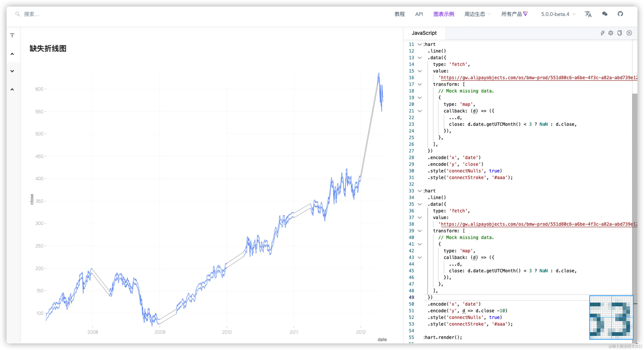This screenshot has height=350, width=644.
Task: Open the API navigation link
Action: [x=419, y=14]
